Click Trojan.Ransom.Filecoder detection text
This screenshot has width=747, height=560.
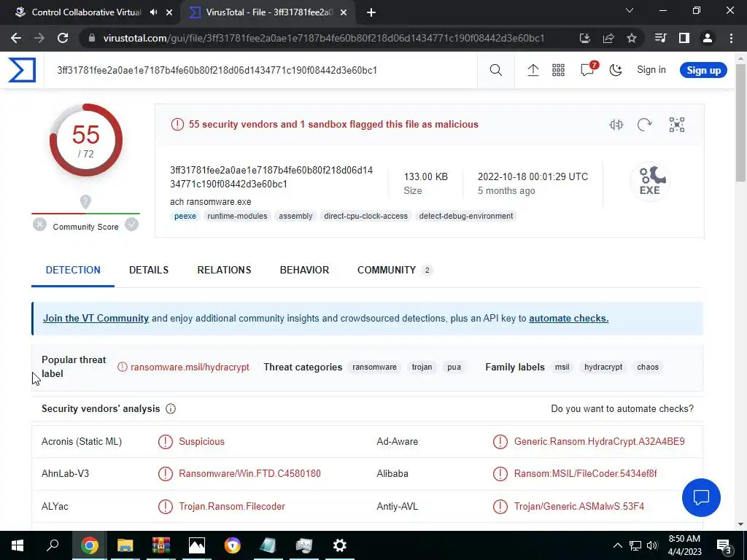click(x=232, y=506)
